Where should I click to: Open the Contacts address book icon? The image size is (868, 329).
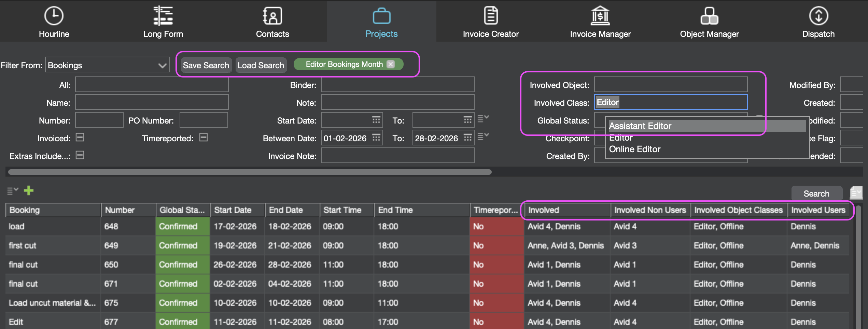(x=272, y=16)
